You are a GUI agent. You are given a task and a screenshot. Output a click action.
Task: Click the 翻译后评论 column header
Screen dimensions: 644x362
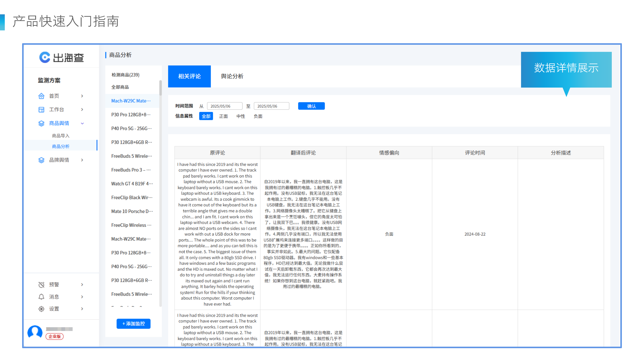(x=303, y=153)
